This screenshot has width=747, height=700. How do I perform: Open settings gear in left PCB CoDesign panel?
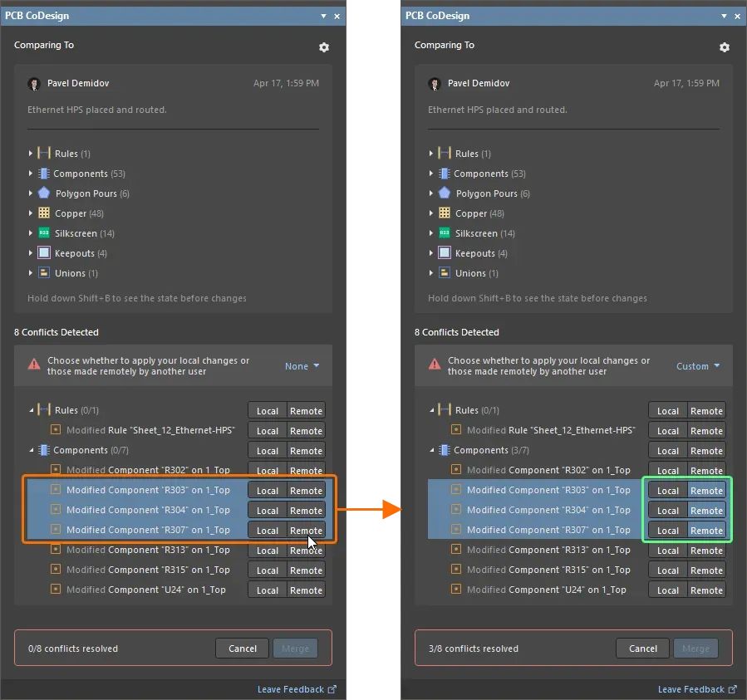pos(324,47)
